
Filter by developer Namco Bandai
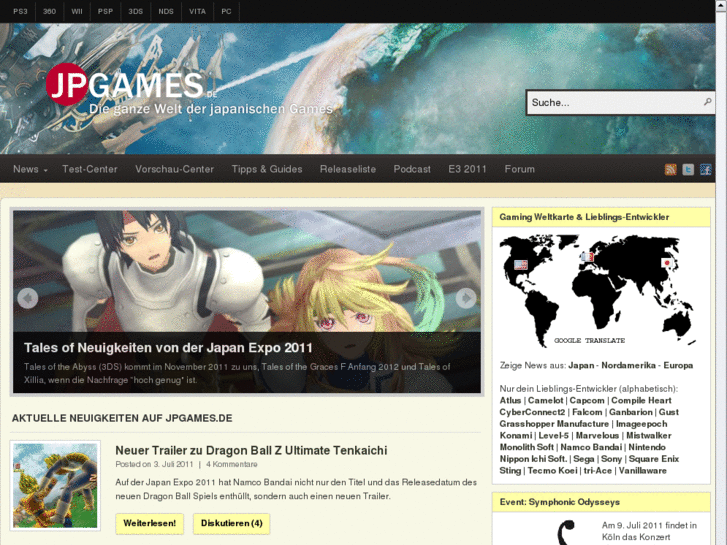591,447
